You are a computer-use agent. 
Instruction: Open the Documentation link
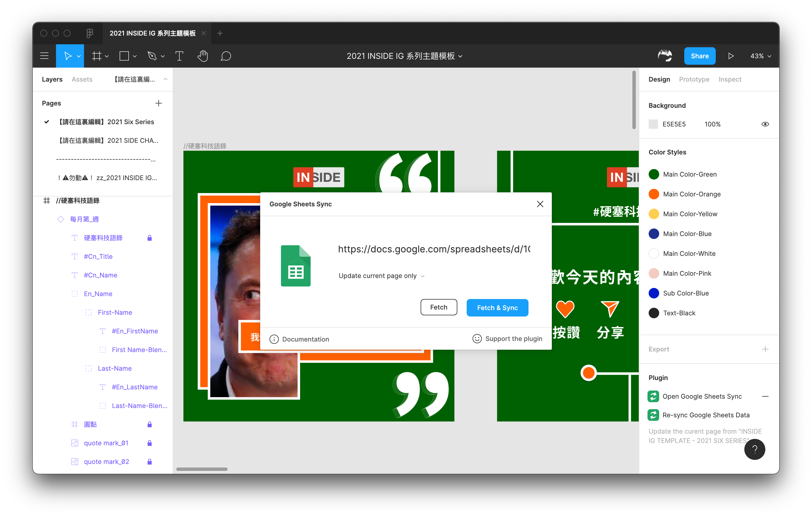305,339
